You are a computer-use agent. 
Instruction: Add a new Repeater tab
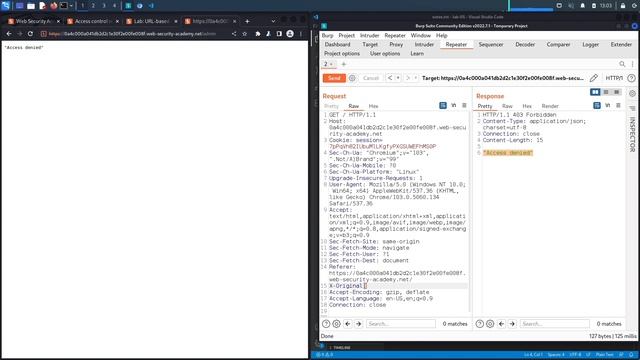pos(343,64)
